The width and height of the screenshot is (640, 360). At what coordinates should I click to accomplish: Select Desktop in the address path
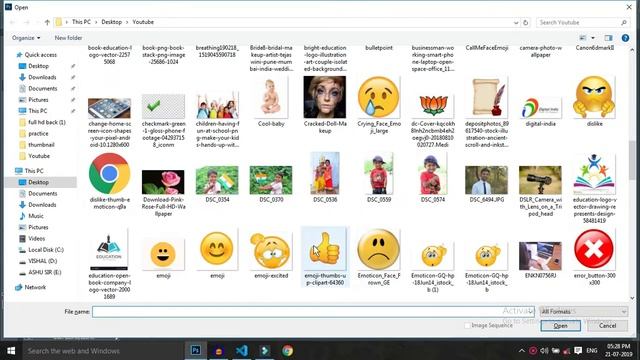(111, 22)
